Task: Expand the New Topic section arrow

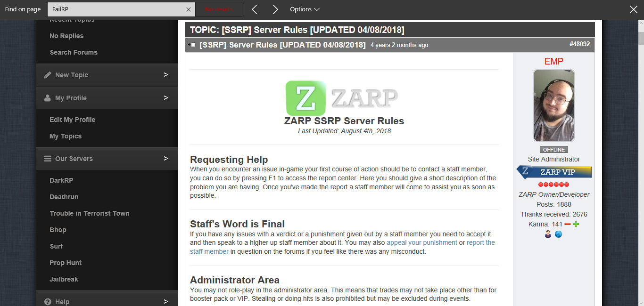Action: click(x=166, y=74)
